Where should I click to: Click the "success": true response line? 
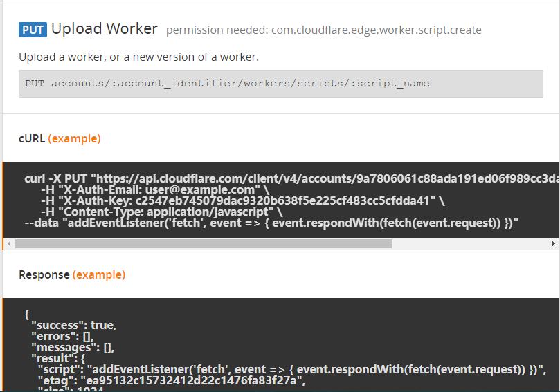73,326
